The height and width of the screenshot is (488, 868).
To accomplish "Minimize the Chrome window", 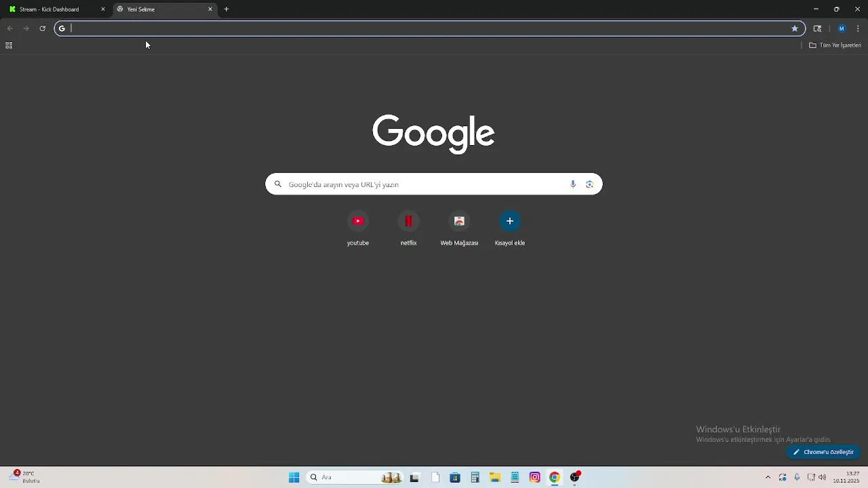I will pyautogui.click(x=816, y=9).
